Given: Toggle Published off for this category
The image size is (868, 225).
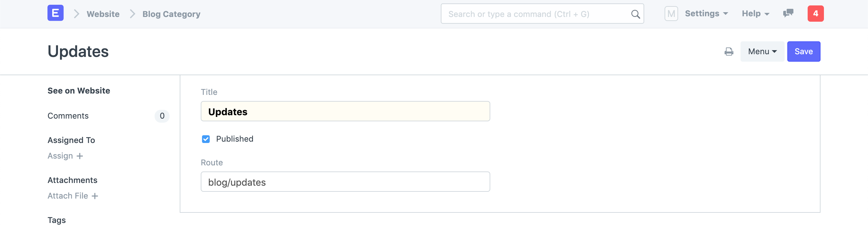Looking at the screenshot, I should point(206,139).
